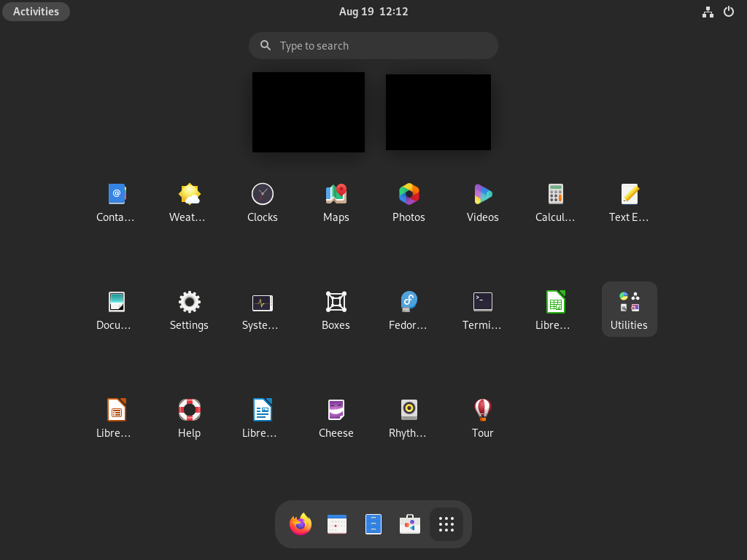747x560 pixels.
Task: Open Files manager in the dock
Action: (373, 524)
